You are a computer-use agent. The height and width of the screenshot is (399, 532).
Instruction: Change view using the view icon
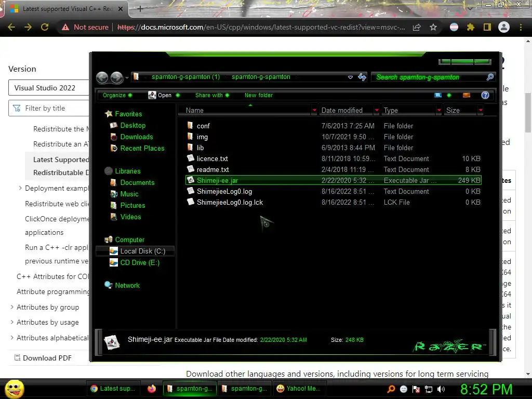coord(438,95)
